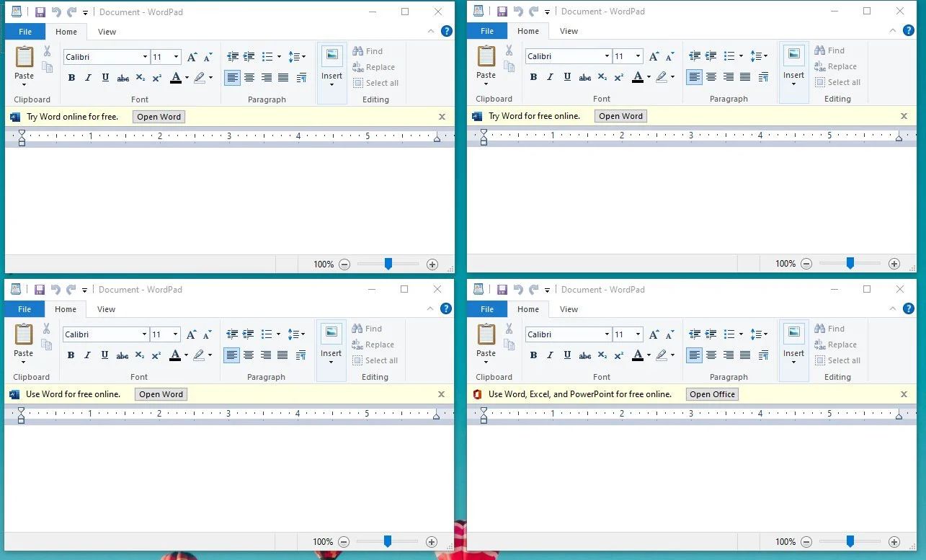Click Undo in the 'Try Word for free' window

pyautogui.click(x=518, y=12)
